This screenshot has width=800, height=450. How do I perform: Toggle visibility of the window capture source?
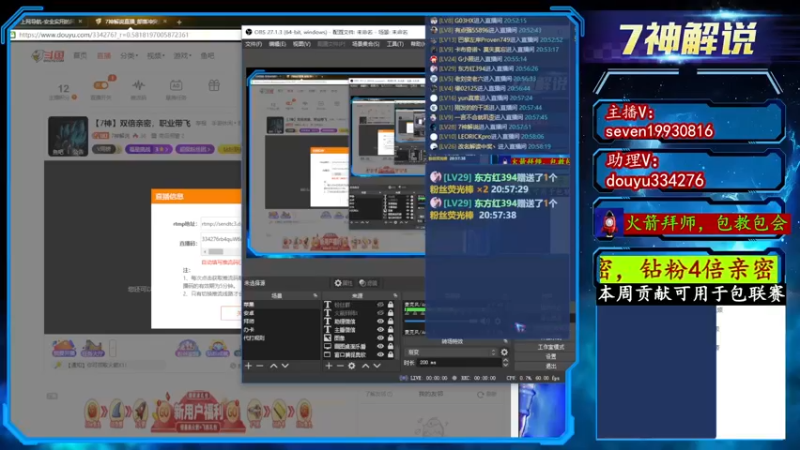click(380, 354)
